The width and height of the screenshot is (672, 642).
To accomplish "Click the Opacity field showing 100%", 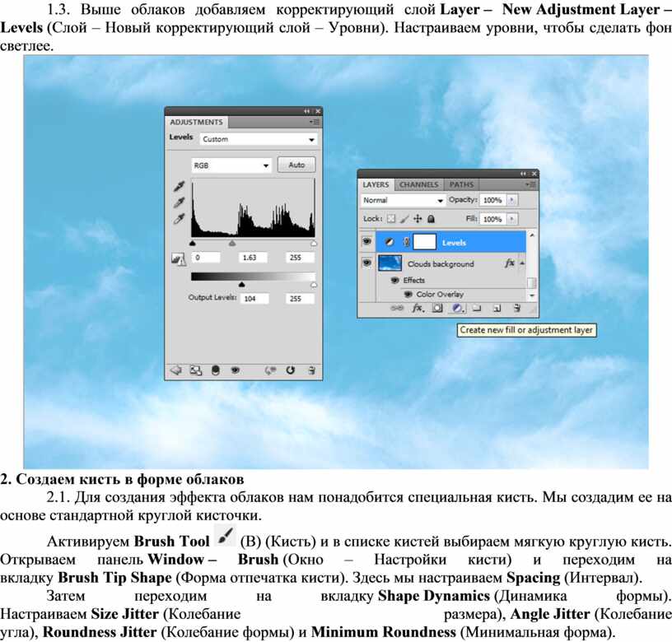I will (492, 200).
